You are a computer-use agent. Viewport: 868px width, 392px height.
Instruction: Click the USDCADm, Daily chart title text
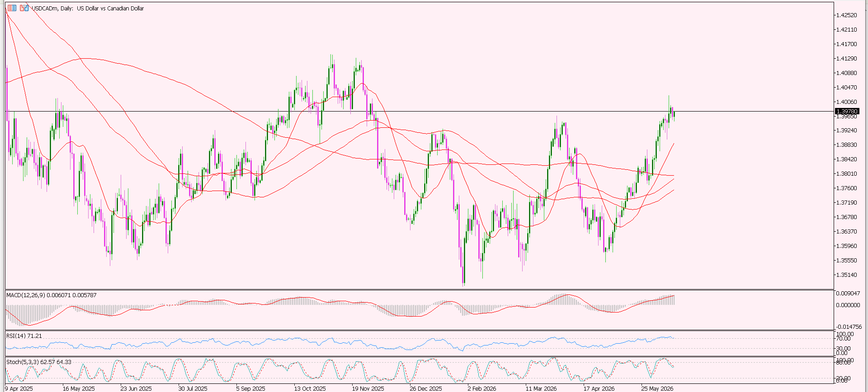(88, 9)
